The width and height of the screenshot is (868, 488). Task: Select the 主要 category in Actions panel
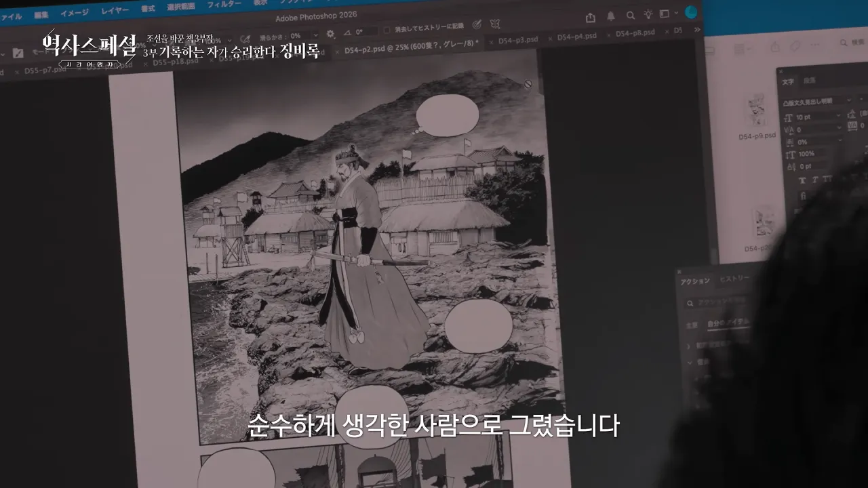click(x=692, y=325)
